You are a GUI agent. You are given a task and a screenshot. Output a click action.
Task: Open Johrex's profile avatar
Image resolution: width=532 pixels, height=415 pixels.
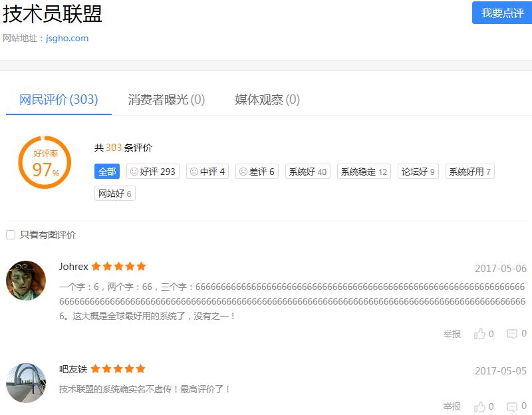(26, 280)
